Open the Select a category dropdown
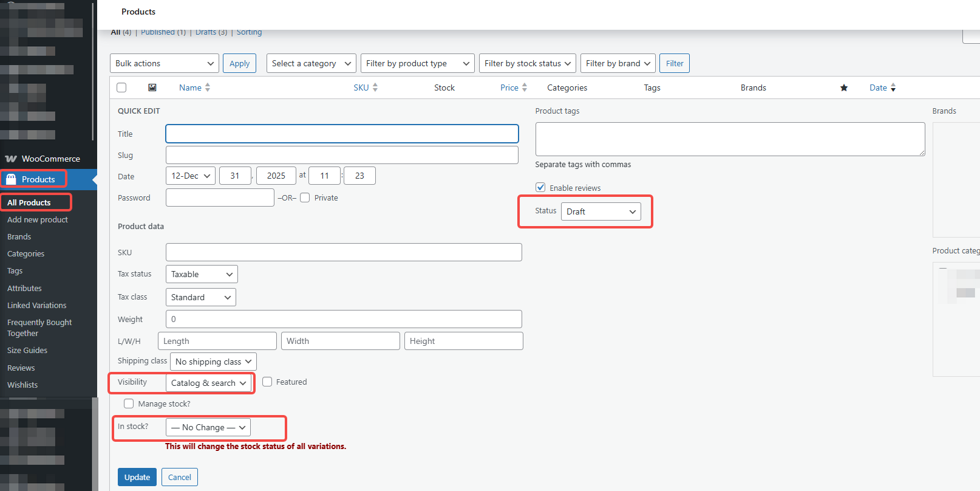 [311, 63]
